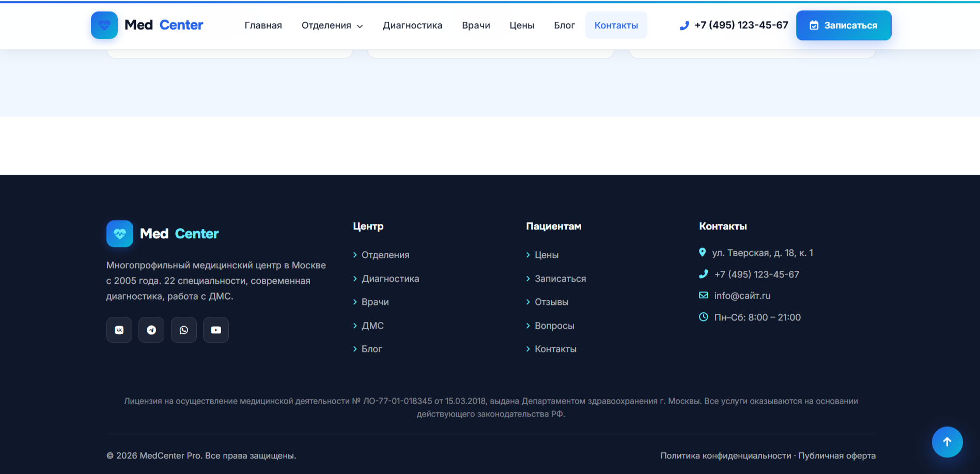Click the blue Записаться button
Image resolution: width=980 pixels, height=474 pixels.
point(844,25)
